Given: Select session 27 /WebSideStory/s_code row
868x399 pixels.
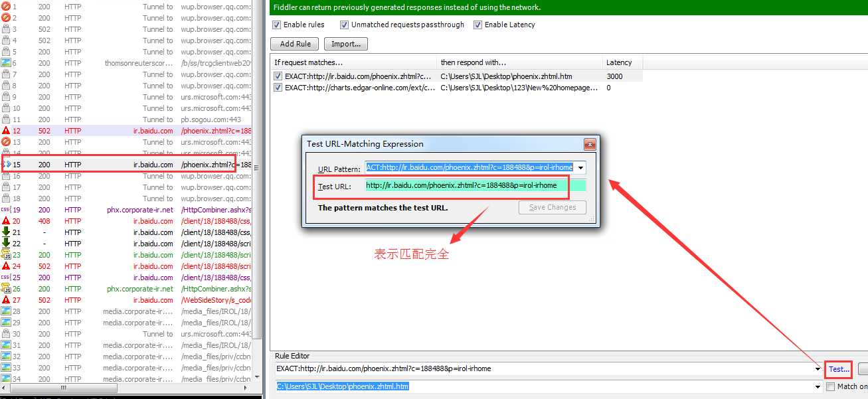Looking at the screenshot, I should point(126,300).
